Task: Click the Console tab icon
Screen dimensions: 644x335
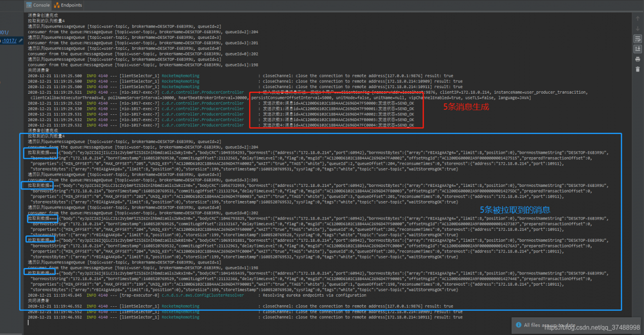Action: point(29,5)
